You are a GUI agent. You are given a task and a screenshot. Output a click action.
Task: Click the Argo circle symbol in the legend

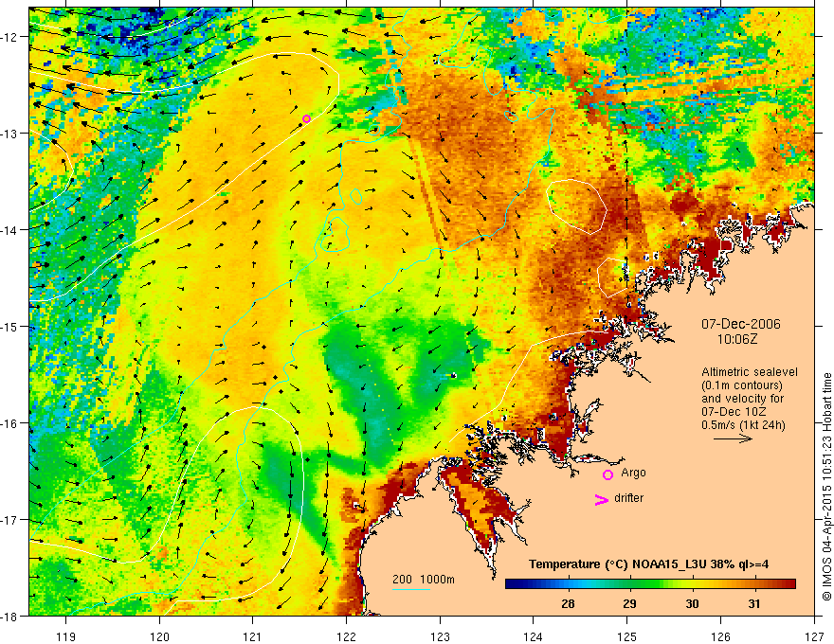[607, 474]
